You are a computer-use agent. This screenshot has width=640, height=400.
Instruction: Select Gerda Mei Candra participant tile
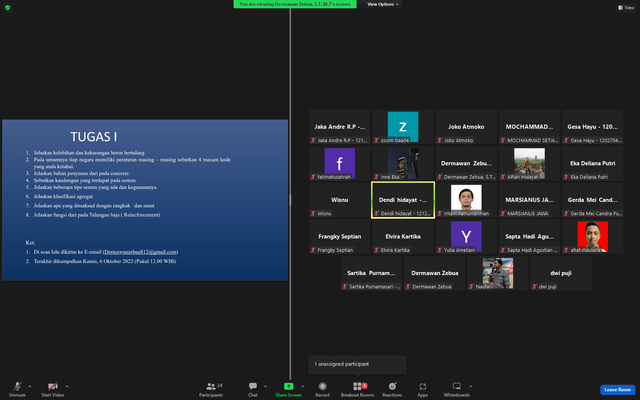[x=593, y=200]
